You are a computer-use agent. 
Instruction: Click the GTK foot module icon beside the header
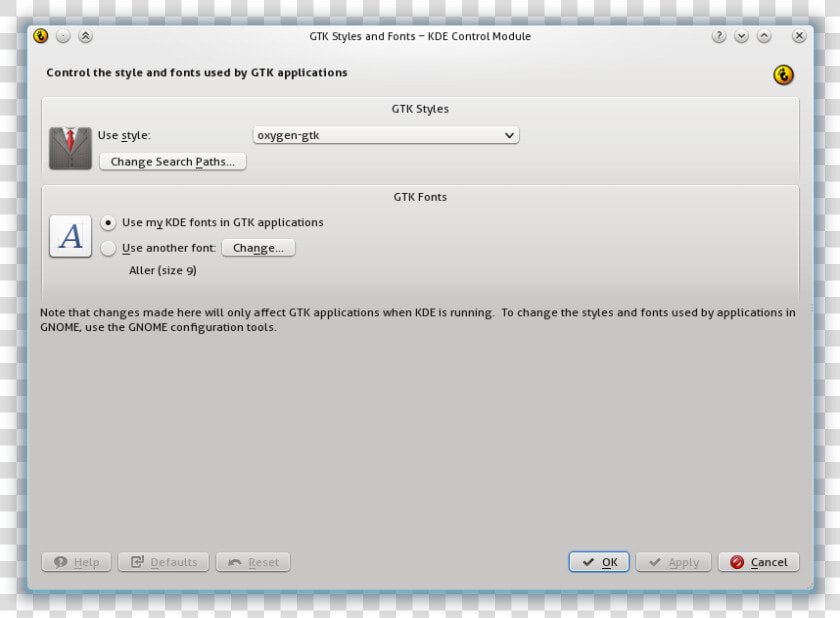[783, 75]
